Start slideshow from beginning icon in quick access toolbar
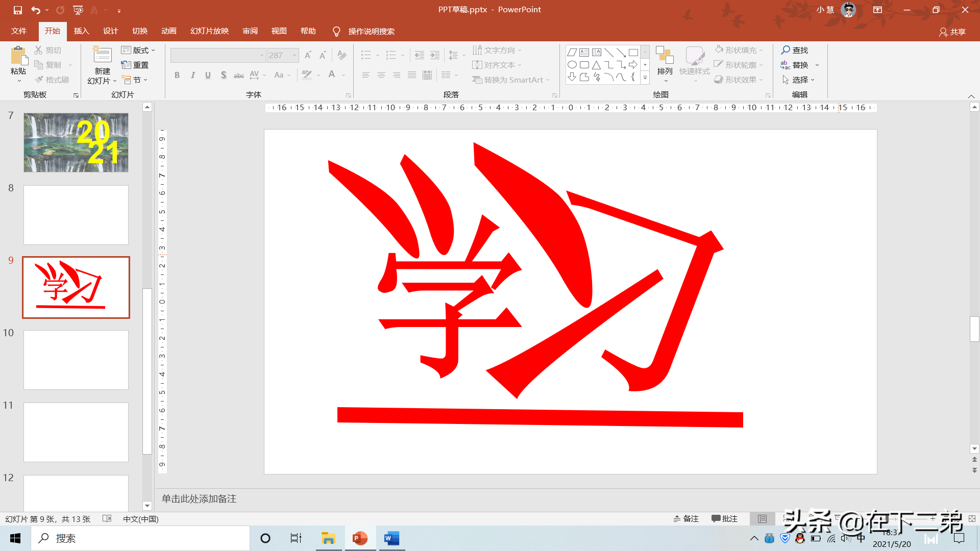Image resolution: width=980 pixels, height=551 pixels. 78,10
